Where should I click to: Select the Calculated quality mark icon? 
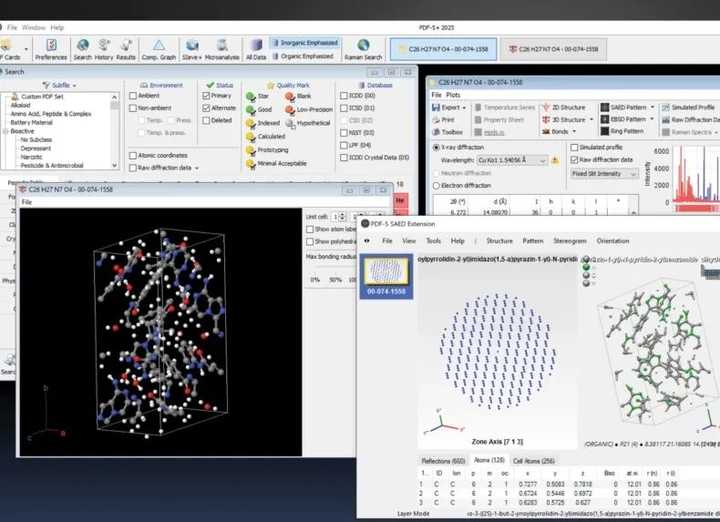(x=251, y=136)
